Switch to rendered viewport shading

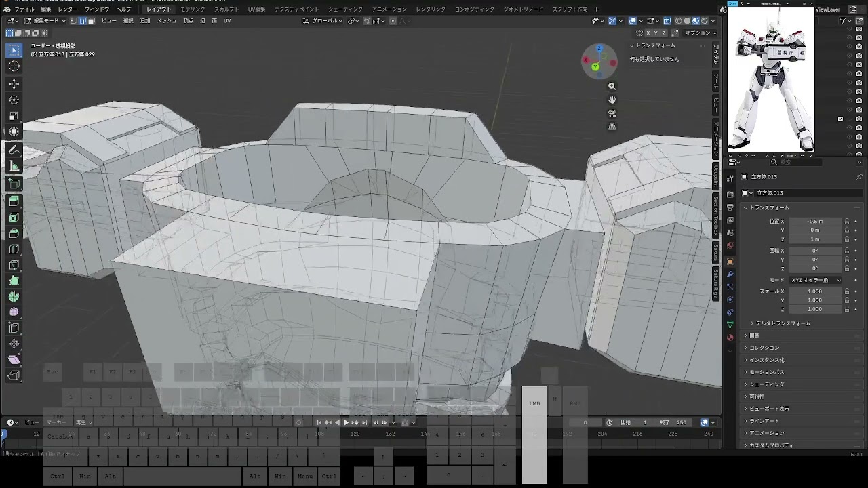point(704,21)
